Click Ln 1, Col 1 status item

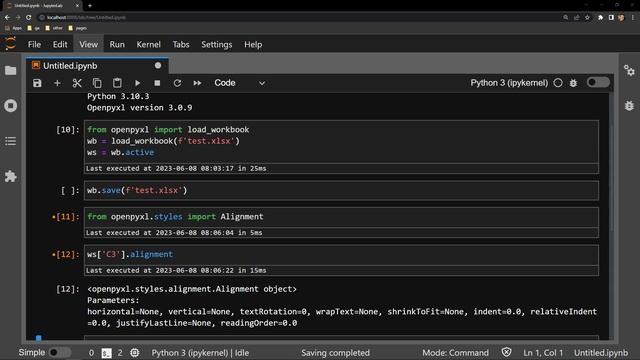[x=543, y=353]
